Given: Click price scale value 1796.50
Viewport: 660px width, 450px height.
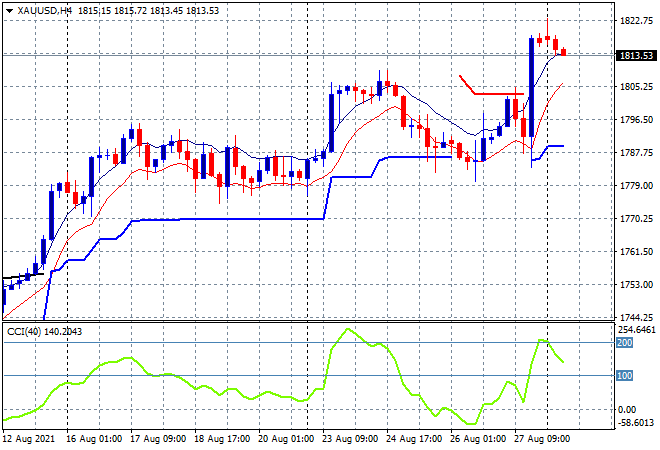Looking at the screenshot, I should pyautogui.click(x=636, y=120).
